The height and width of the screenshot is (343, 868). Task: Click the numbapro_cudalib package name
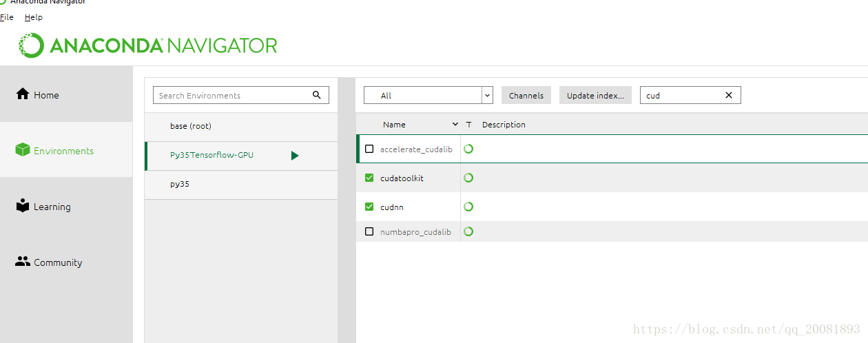coord(415,231)
